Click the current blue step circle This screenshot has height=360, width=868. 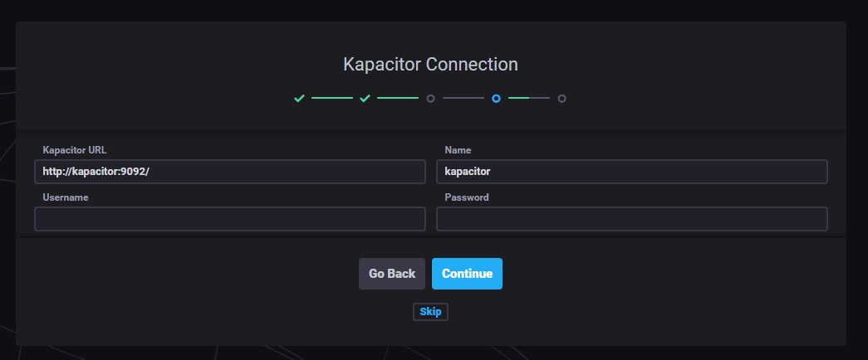click(x=496, y=98)
